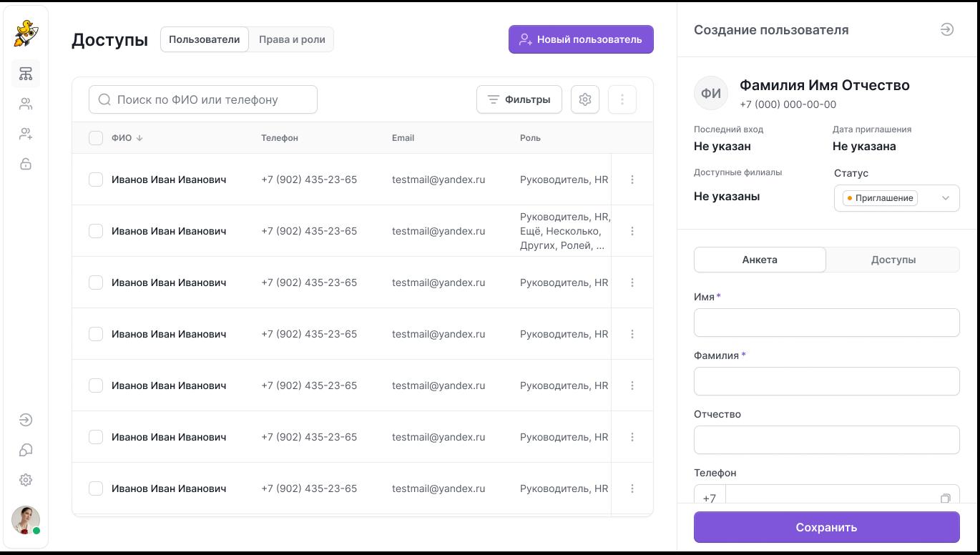This screenshot has width=980, height=555.
Task: Click into the Отчество input field
Action: pyautogui.click(x=827, y=440)
